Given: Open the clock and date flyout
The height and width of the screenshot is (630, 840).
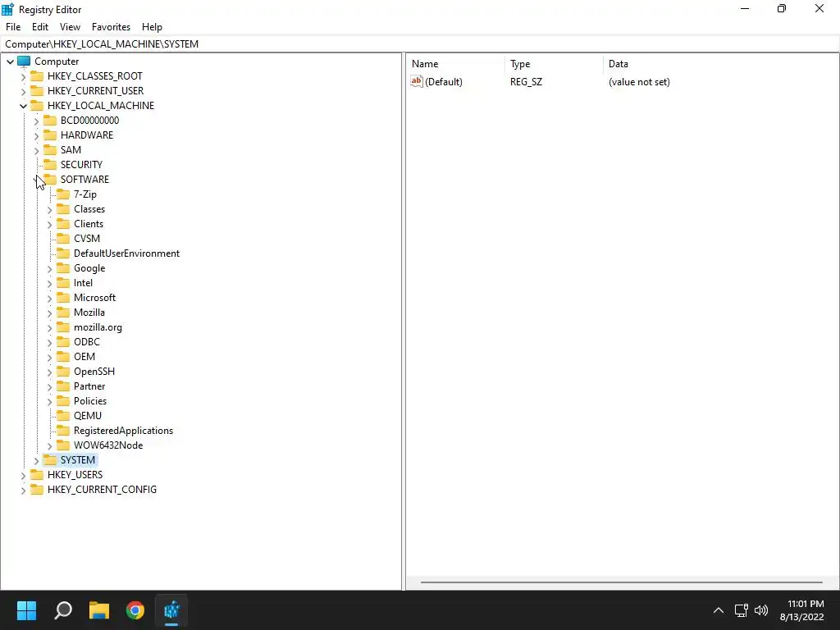Looking at the screenshot, I should click(x=802, y=610).
